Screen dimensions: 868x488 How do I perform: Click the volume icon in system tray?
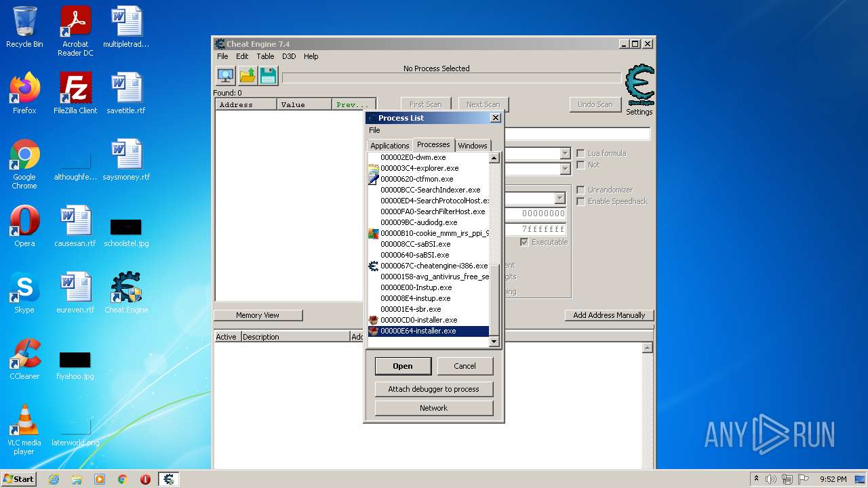coord(770,479)
